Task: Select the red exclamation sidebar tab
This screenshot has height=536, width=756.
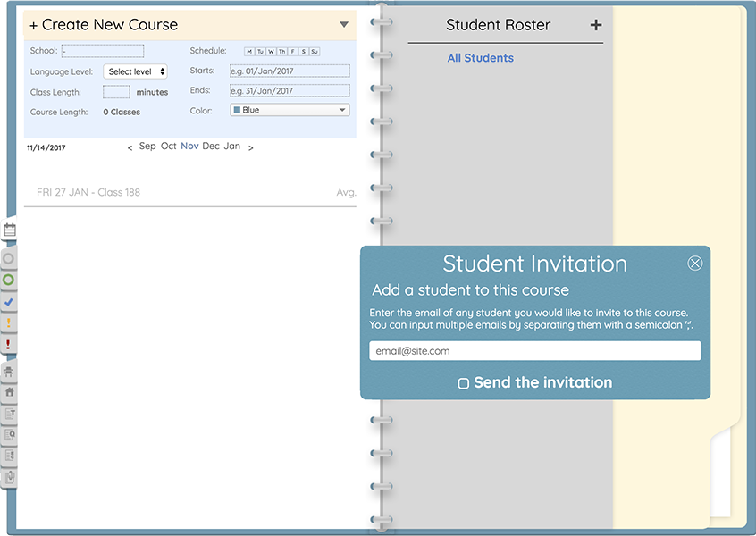Action: pyautogui.click(x=8, y=344)
